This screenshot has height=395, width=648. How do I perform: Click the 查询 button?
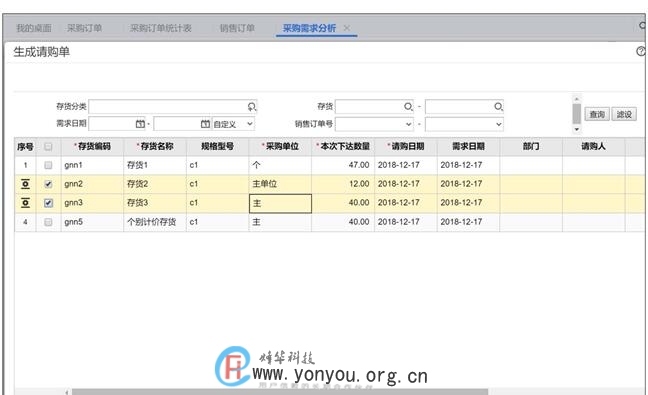(597, 114)
